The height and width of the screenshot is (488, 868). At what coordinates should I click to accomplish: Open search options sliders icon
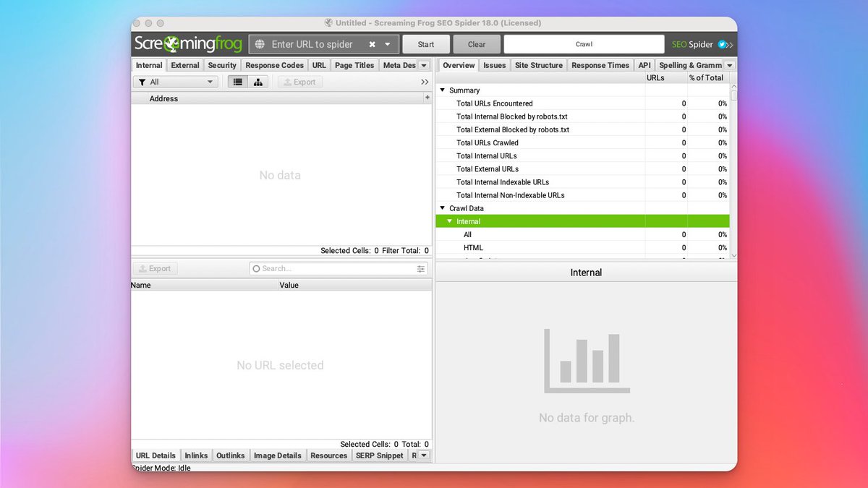tap(421, 268)
